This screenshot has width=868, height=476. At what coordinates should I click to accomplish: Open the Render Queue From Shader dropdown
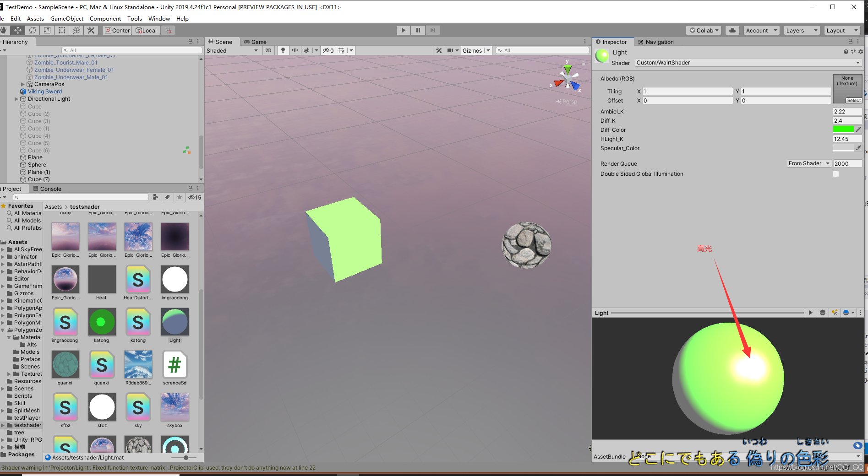coord(809,163)
